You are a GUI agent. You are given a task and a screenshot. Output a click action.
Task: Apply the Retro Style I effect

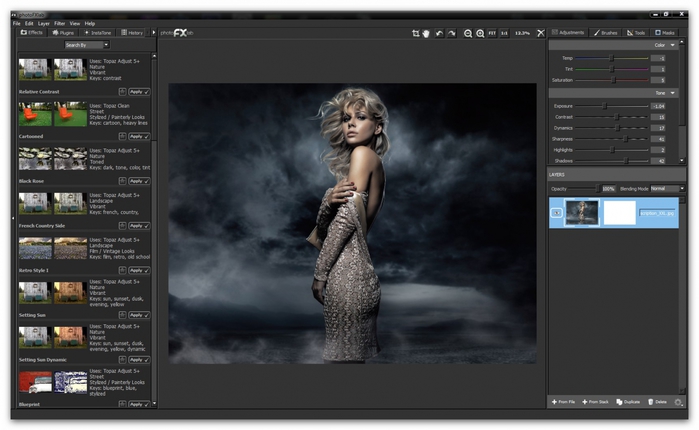pyautogui.click(x=140, y=270)
